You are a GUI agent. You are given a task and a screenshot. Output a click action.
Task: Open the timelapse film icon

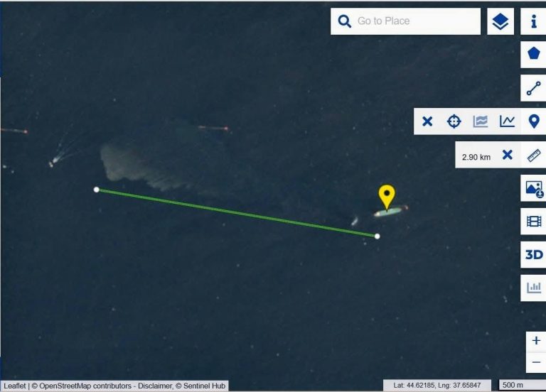pyautogui.click(x=534, y=222)
